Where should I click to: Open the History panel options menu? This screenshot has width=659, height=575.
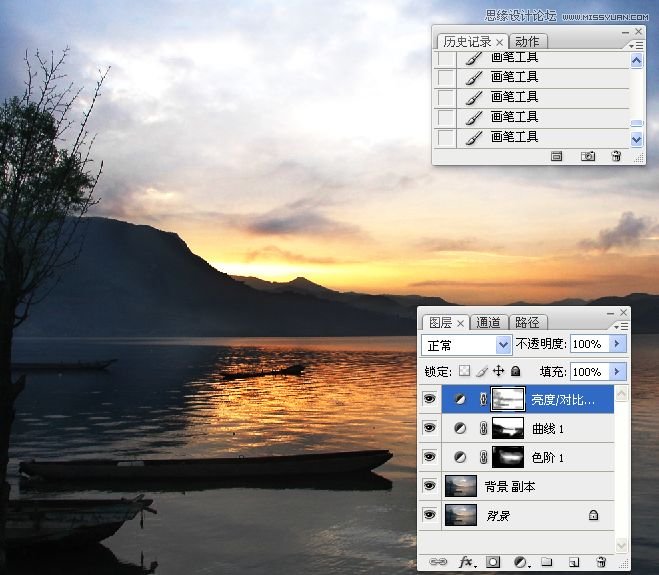(636, 45)
